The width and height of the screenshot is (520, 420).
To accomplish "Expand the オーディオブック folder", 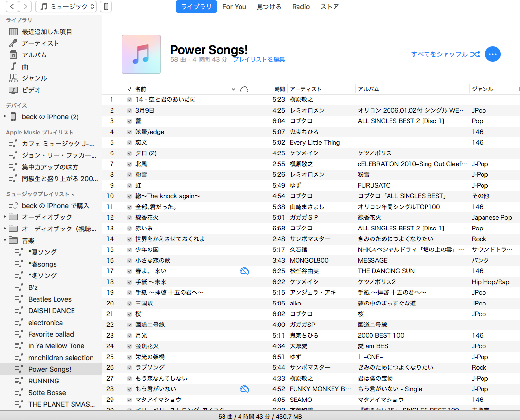I will click(5, 217).
